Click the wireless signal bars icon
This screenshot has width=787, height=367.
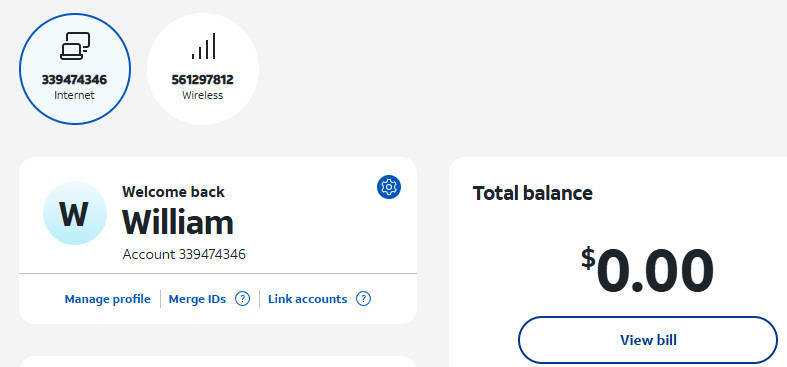tap(203, 46)
